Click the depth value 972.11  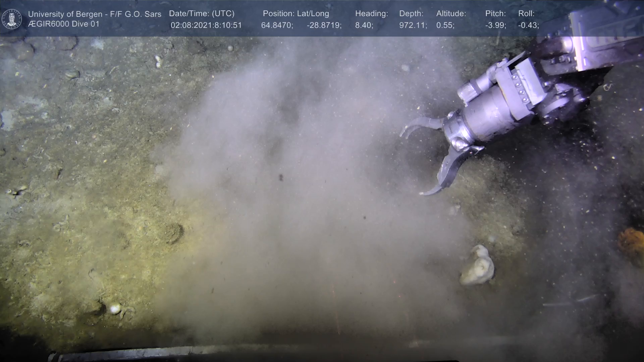(413, 25)
